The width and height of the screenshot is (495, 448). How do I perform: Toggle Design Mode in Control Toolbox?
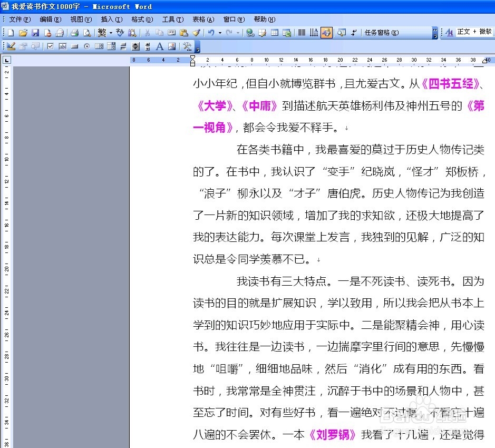point(11,46)
